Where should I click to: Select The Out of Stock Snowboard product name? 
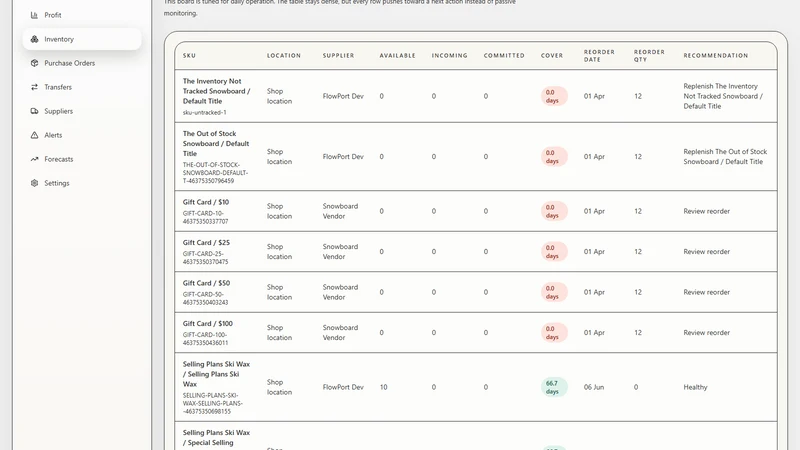tap(216, 143)
